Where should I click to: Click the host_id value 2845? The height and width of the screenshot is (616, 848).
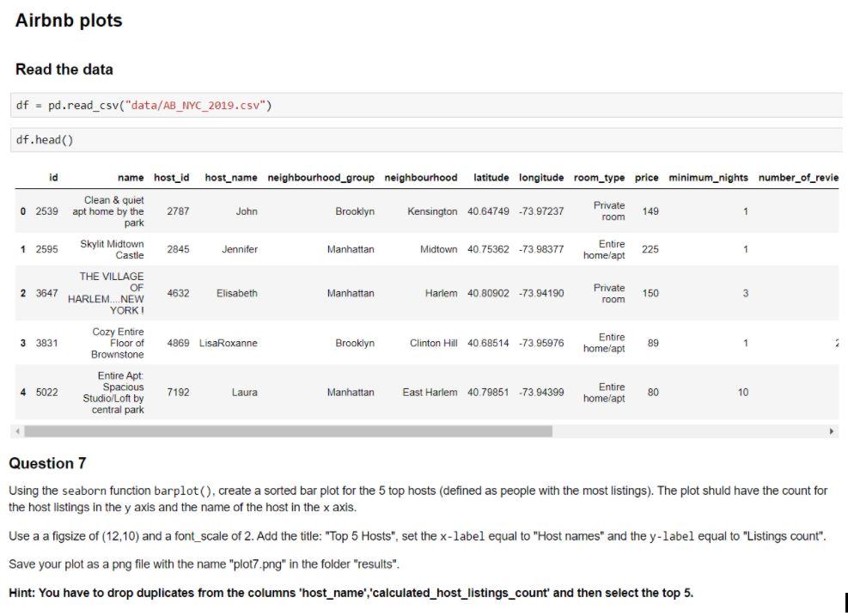click(178, 249)
